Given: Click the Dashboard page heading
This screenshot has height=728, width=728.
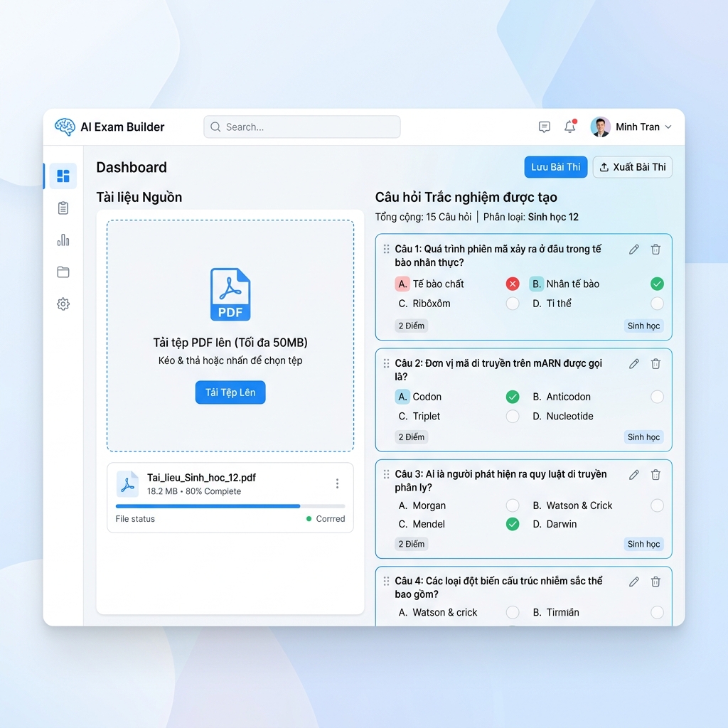Looking at the screenshot, I should coord(132,167).
